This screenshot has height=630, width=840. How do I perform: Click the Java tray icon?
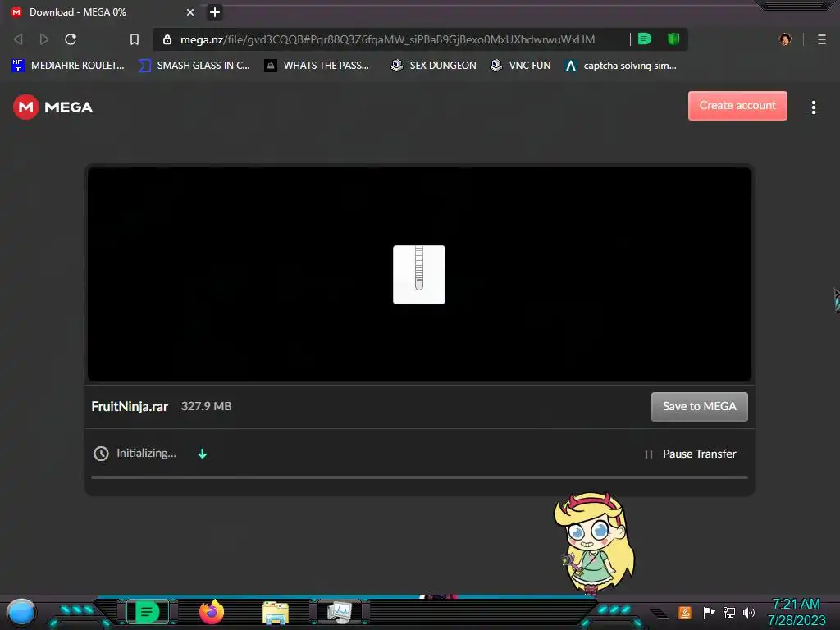pos(684,612)
